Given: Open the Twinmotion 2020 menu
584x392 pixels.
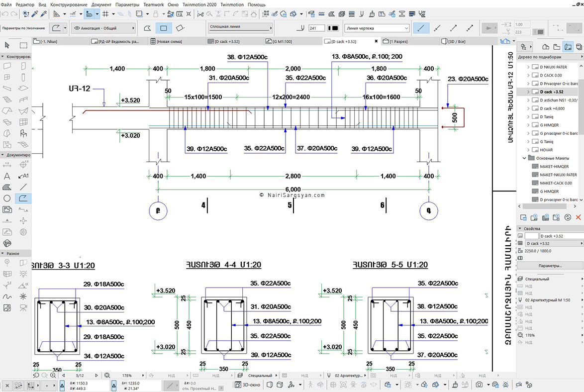Looking at the screenshot, I should point(199,4).
